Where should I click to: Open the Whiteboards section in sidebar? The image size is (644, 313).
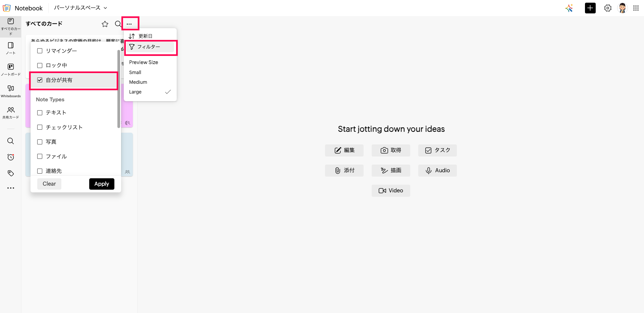click(11, 91)
